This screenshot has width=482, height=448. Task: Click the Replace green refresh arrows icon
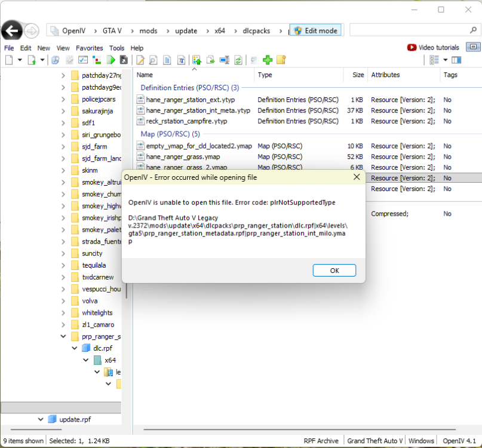238,60
